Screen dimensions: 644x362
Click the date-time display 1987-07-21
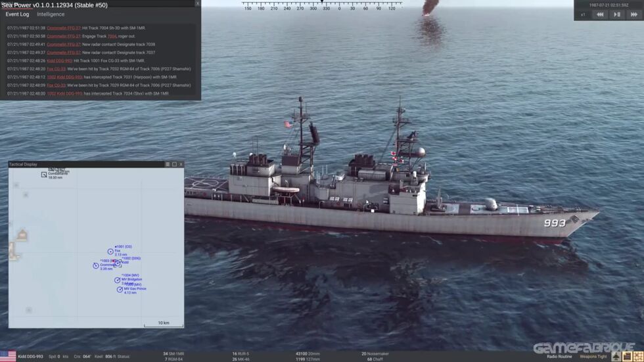tap(609, 5)
